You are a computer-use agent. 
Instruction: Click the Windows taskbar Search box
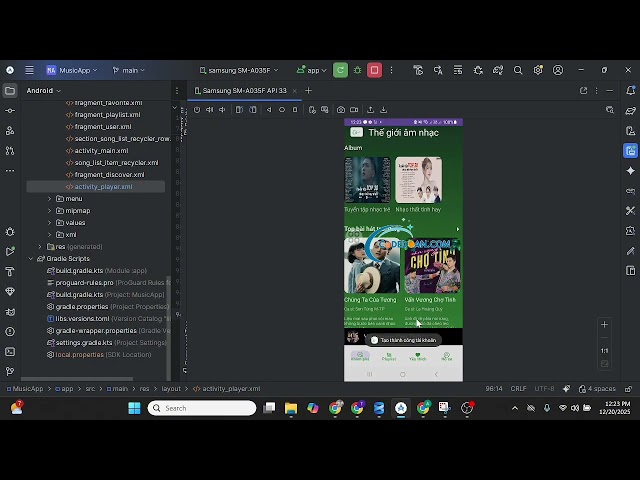point(202,408)
